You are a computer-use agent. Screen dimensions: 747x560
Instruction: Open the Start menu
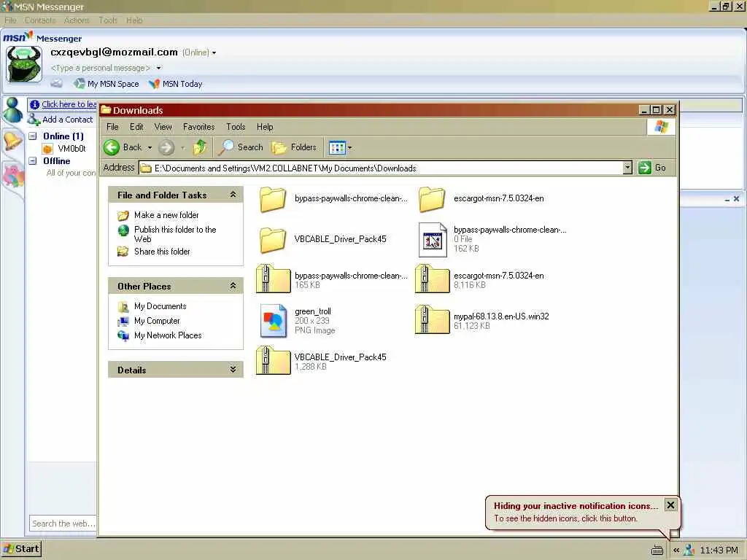pyautogui.click(x=21, y=549)
